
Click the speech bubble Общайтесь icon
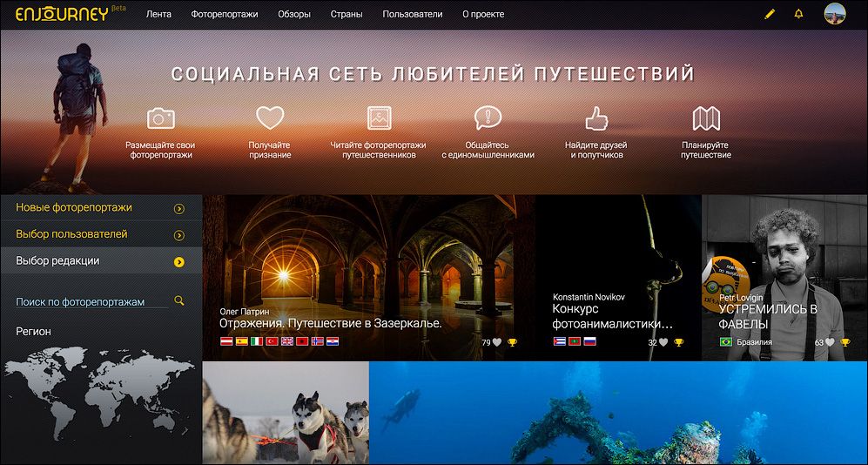[488, 118]
